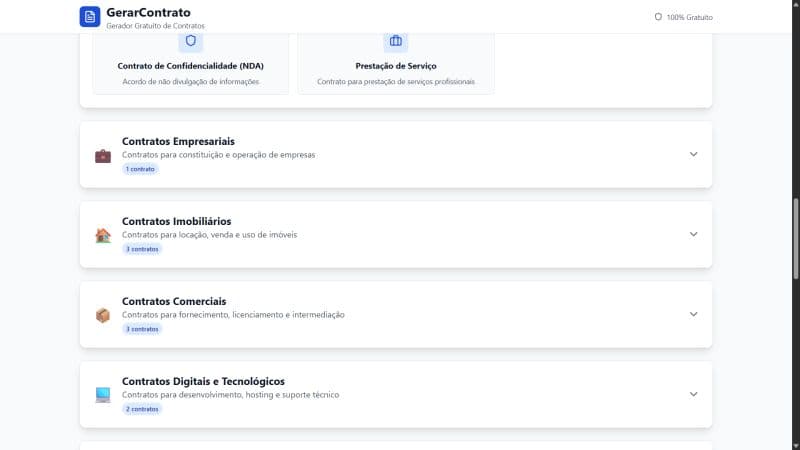The width and height of the screenshot is (800, 450).
Task: Click the computer emoji for Contratos Digitais
Action: (103, 395)
